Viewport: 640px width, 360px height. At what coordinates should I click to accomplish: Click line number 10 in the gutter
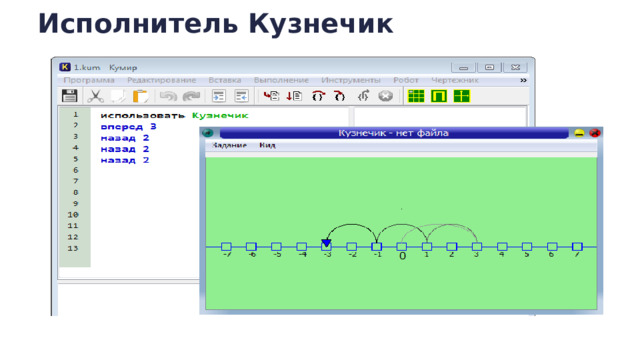(73, 215)
